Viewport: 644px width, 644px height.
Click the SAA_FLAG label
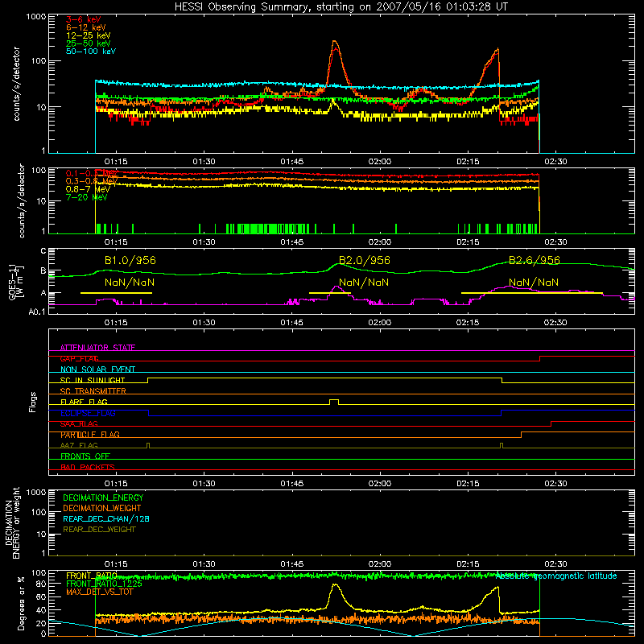[79, 423]
